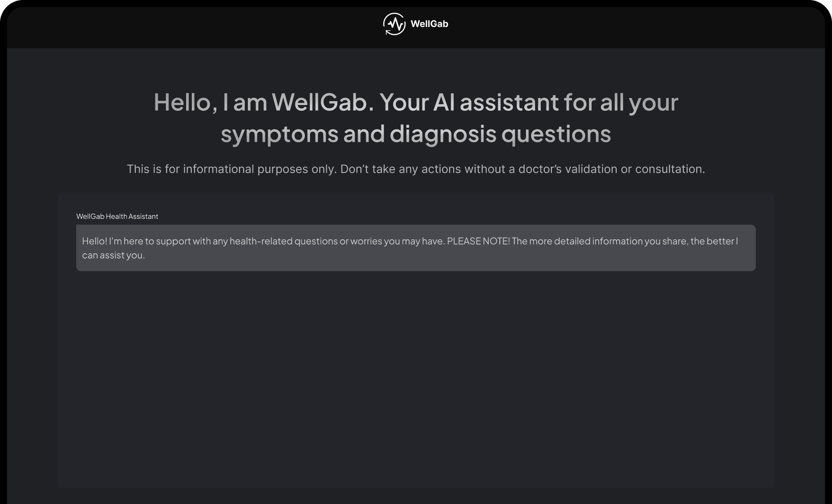Click "Hello!" at the start of the message
This screenshot has width=832, height=504.
[x=94, y=241]
